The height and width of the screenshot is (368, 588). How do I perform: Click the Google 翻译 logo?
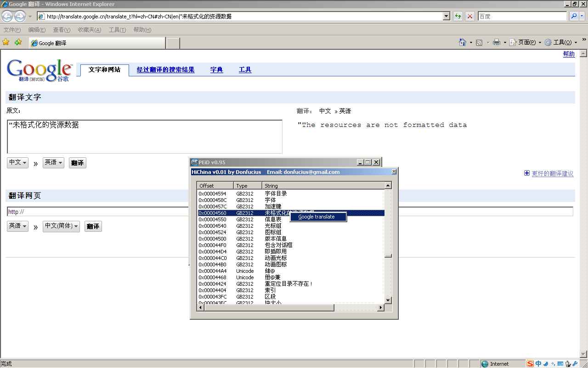pos(40,70)
